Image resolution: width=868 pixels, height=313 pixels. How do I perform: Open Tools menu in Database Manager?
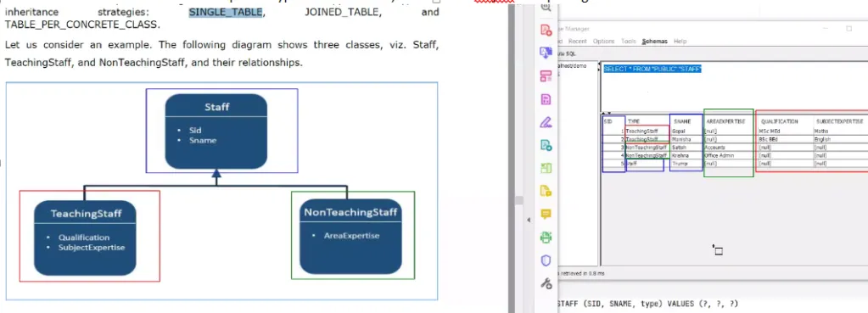(629, 42)
